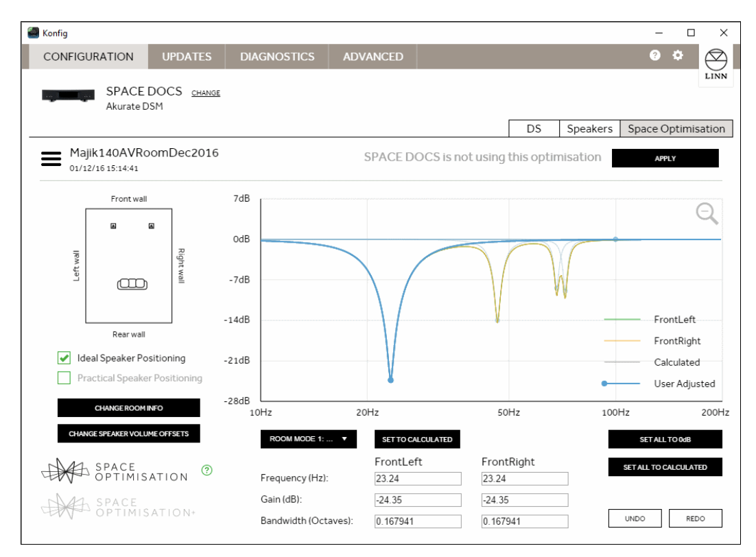Select the 23Hz filter point on graph

(x=390, y=380)
